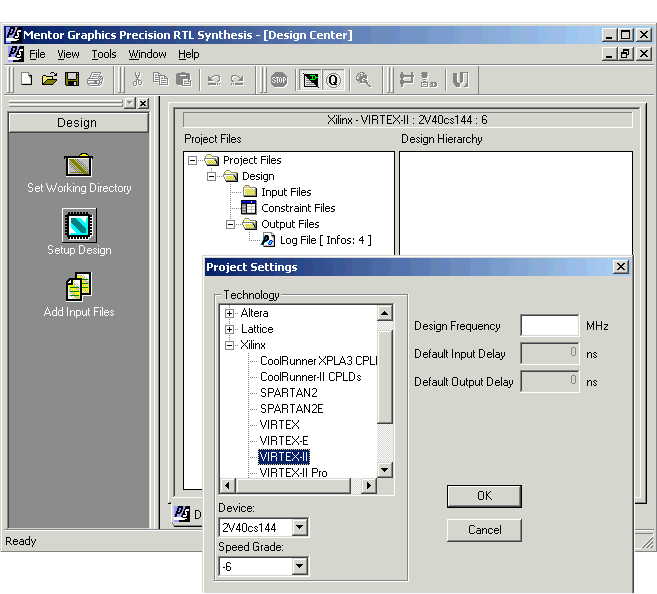Viewport: 657px width, 594px height.
Task: Click the Open folder toolbar icon
Action: [x=49, y=79]
